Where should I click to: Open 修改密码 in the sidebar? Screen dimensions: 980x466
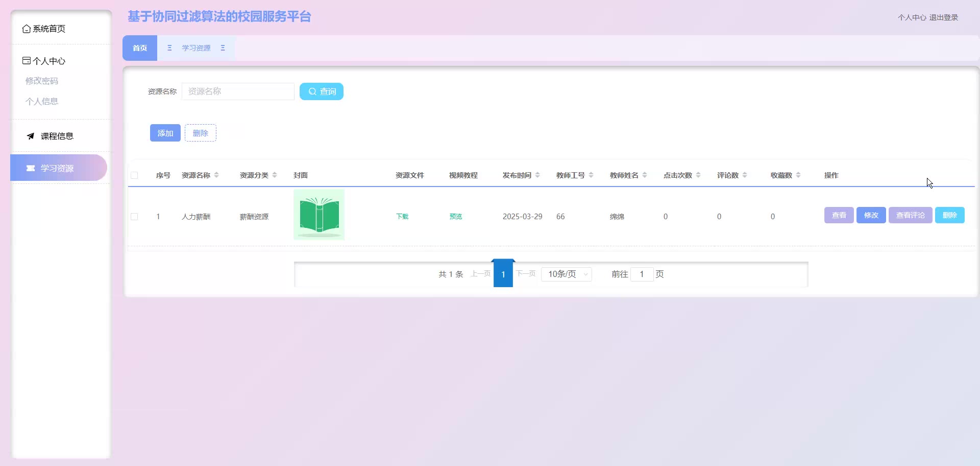pos(42,81)
